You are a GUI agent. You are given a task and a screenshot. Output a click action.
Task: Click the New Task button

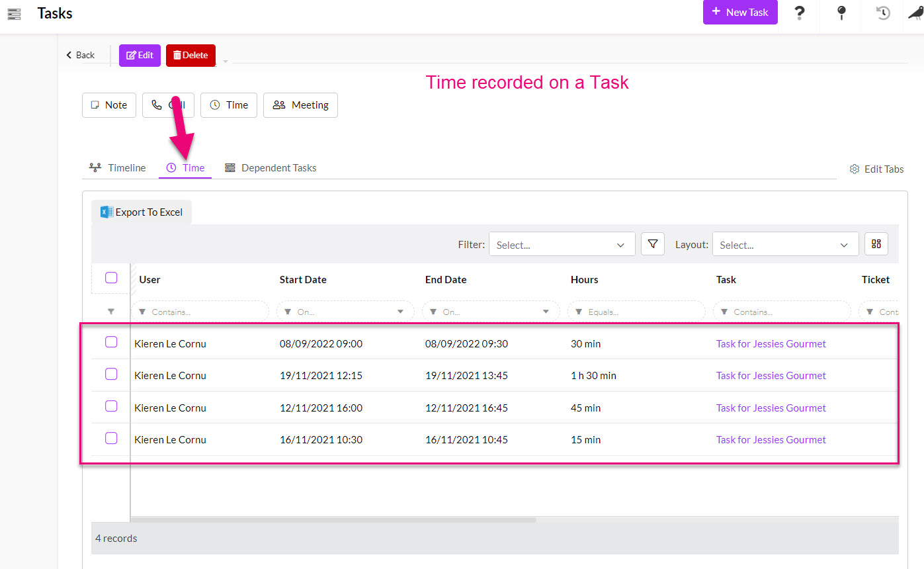[739, 13]
